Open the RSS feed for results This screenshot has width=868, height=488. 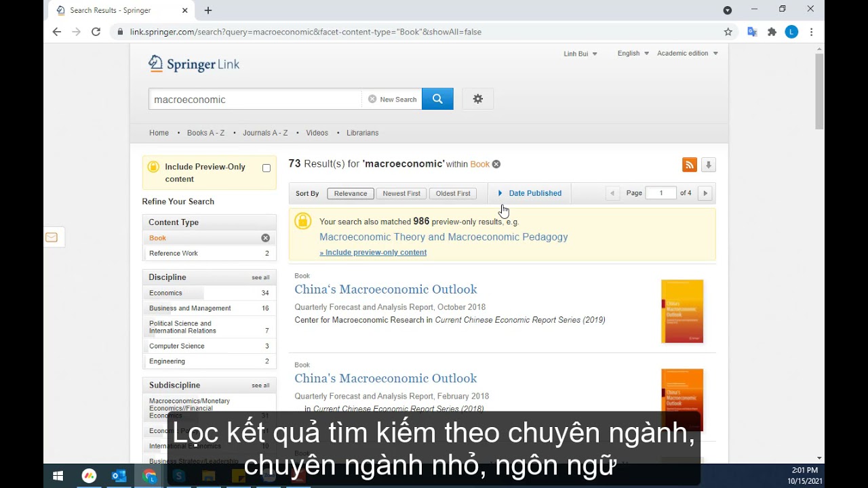pos(690,165)
